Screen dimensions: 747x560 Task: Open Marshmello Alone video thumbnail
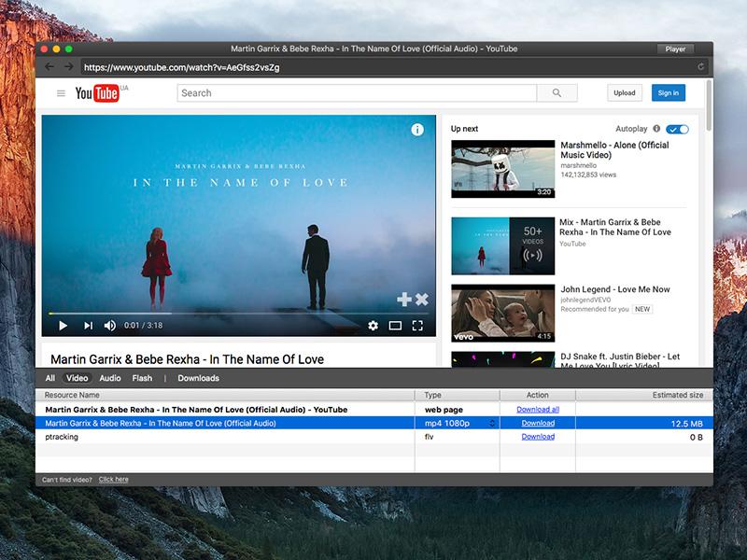pos(503,169)
